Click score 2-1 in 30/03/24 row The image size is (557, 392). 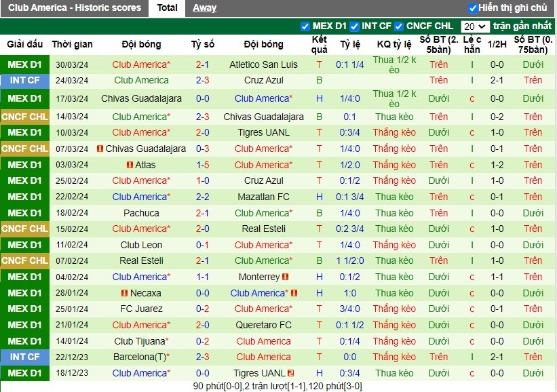pos(202,64)
